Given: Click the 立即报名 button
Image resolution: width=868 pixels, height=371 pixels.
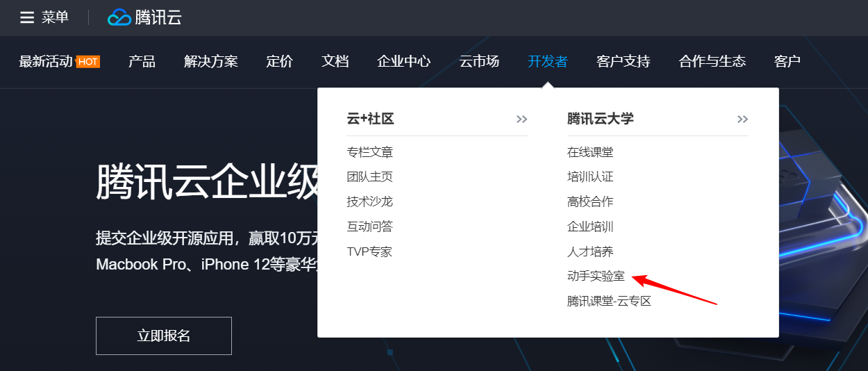Looking at the screenshot, I should click(x=164, y=336).
